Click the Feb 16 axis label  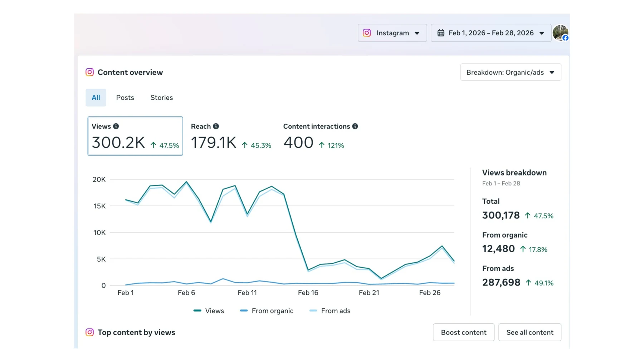[308, 293]
